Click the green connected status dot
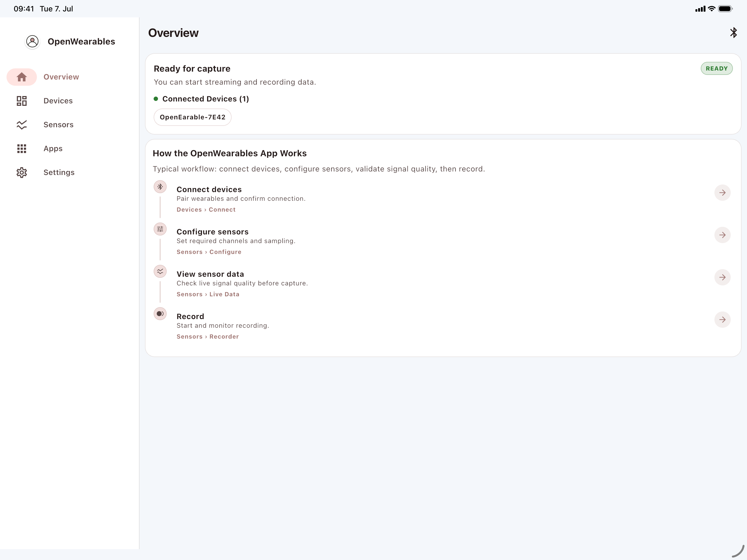747x560 pixels. click(156, 99)
